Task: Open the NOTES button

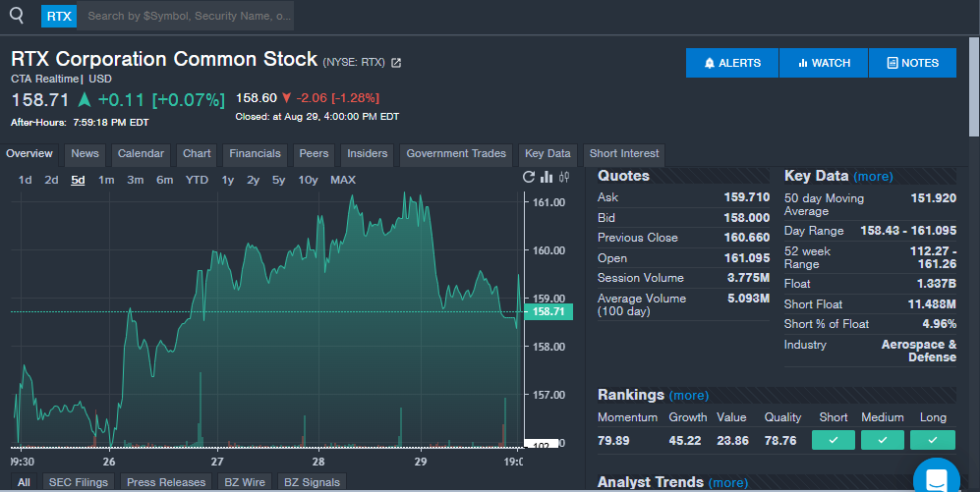Action: tap(912, 63)
